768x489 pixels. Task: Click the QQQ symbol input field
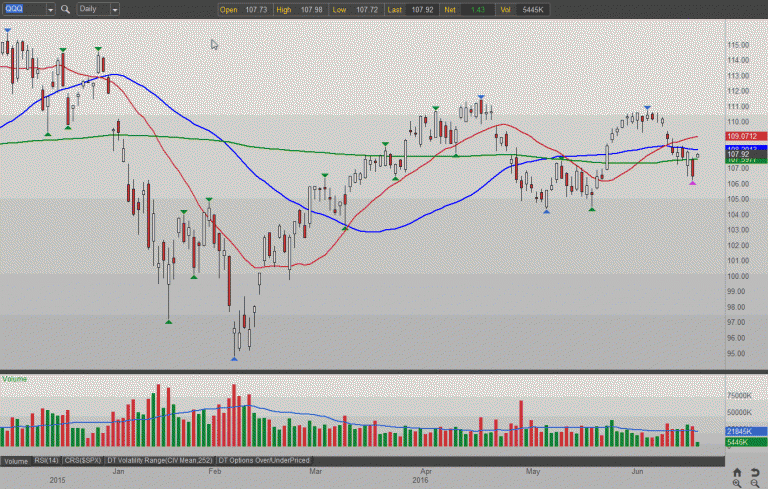[x=24, y=9]
